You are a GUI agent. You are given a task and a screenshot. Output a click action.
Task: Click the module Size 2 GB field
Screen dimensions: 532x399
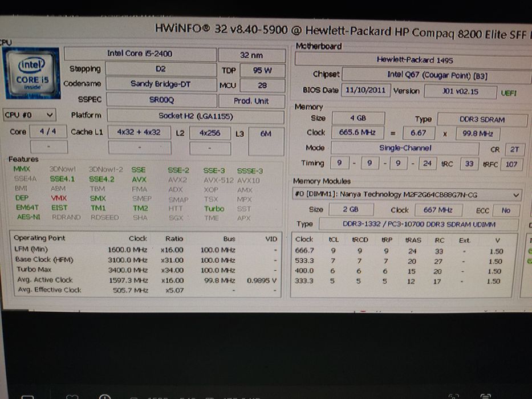click(x=351, y=209)
